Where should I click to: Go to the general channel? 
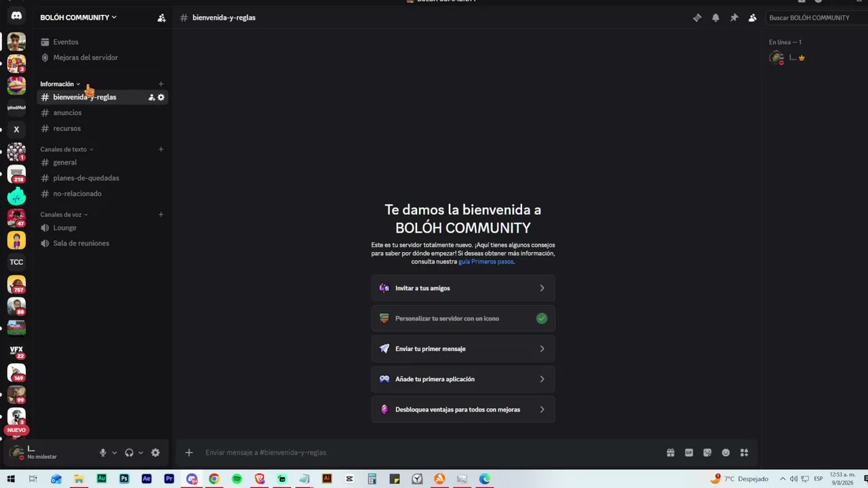(102, 163)
